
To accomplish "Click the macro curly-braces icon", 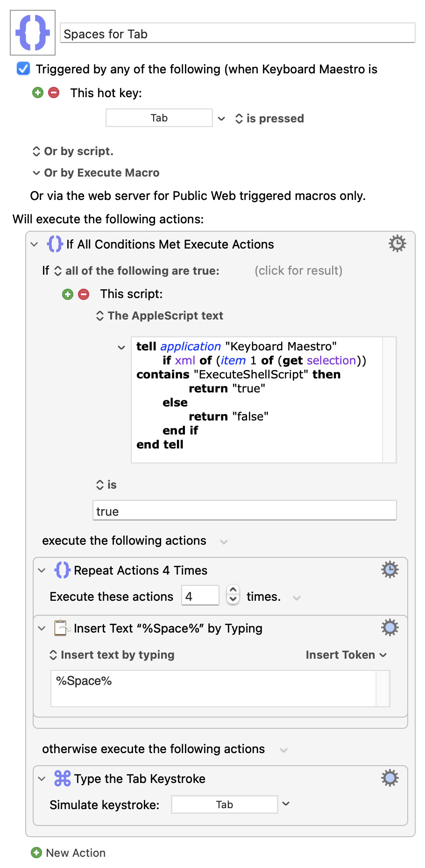I will (33, 33).
